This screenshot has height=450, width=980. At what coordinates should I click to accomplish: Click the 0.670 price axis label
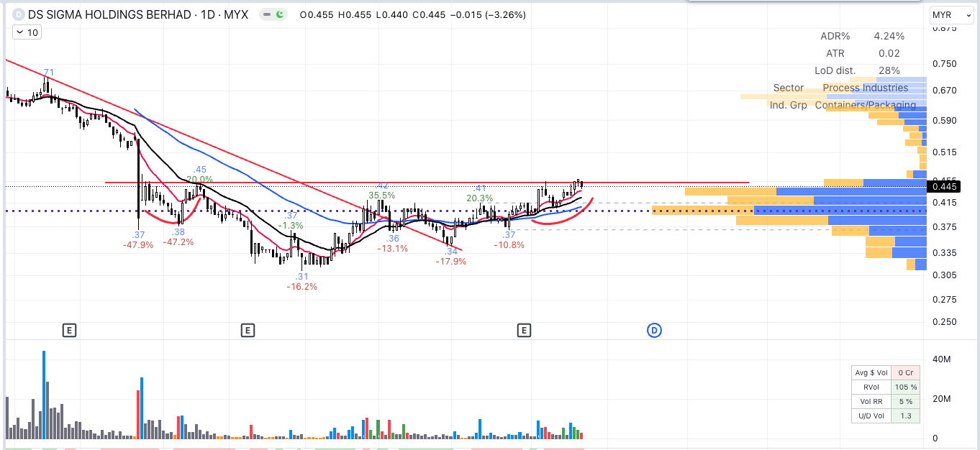tap(945, 91)
